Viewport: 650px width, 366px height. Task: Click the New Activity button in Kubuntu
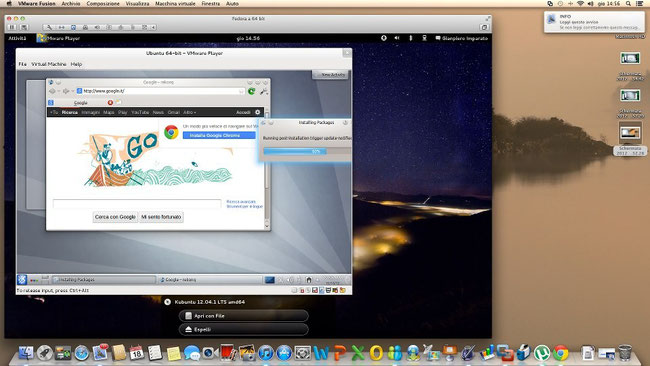330,75
